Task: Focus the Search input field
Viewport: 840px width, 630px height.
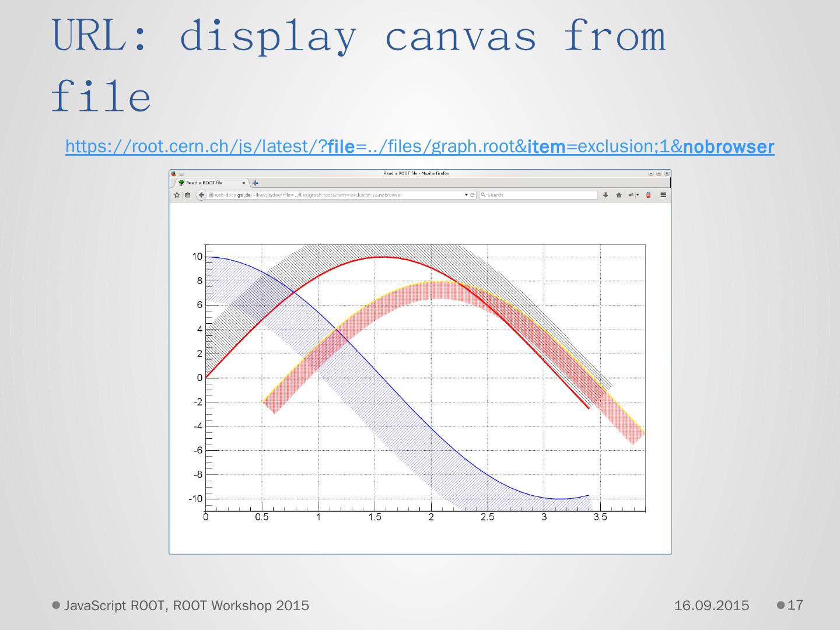Action: point(538,195)
